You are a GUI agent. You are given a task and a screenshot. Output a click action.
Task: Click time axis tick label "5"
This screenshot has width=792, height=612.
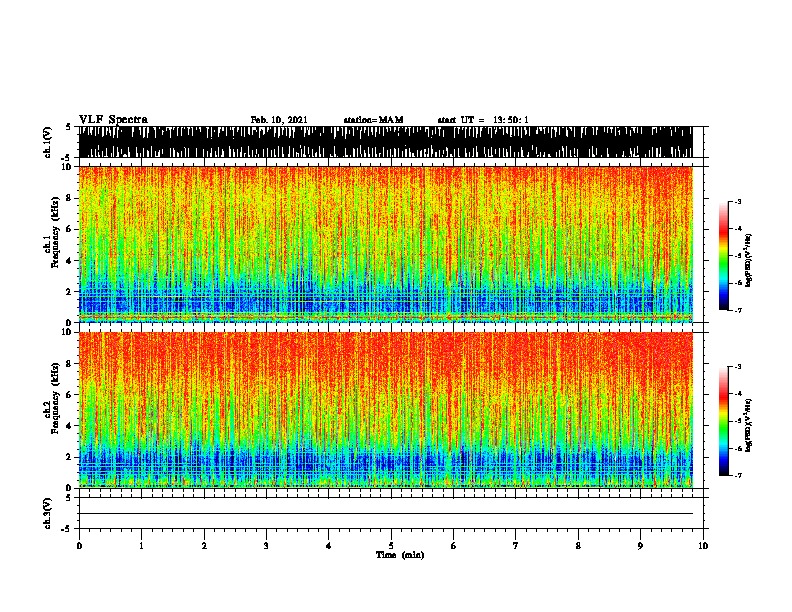391,546
